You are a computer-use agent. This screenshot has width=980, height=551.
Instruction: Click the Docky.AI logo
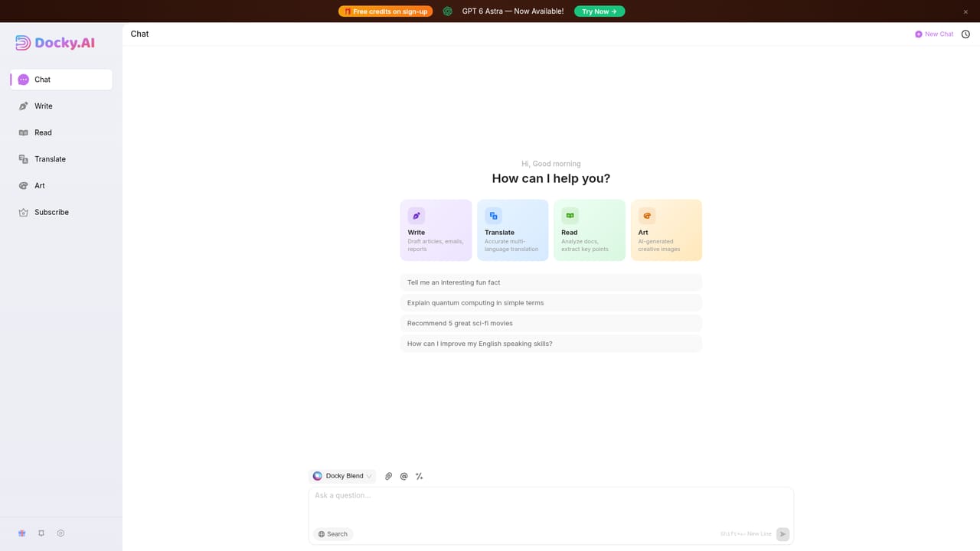(55, 43)
